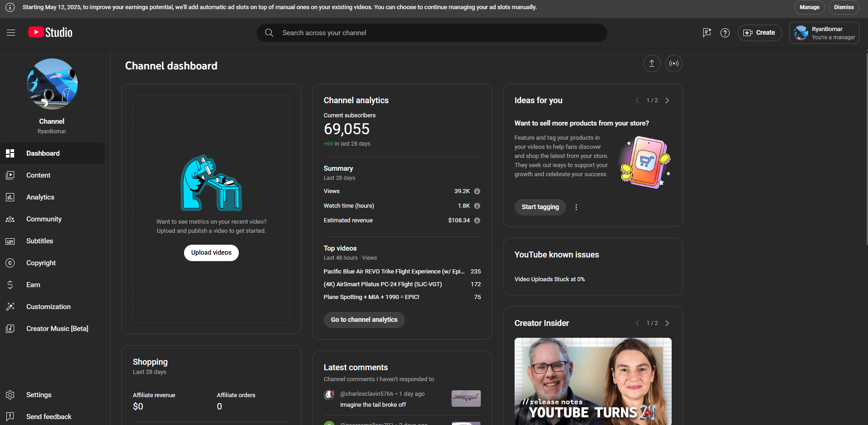This screenshot has width=868, height=425.
Task: Go to next Ideas for you card
Action: tap(667, 100)
